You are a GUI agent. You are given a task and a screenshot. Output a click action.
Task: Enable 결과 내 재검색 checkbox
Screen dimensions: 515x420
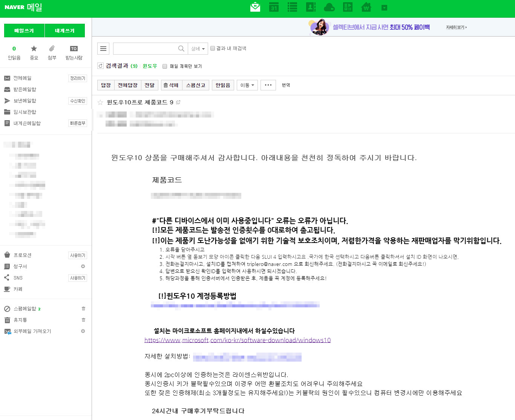click(x=213, y=48)
